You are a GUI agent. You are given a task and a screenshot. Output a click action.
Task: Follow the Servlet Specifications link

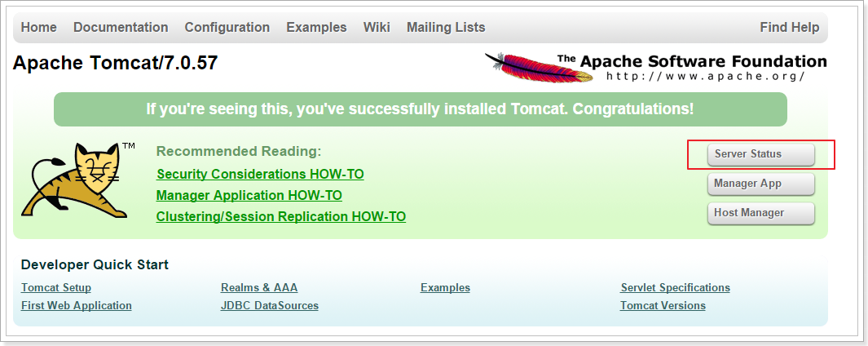675,288
